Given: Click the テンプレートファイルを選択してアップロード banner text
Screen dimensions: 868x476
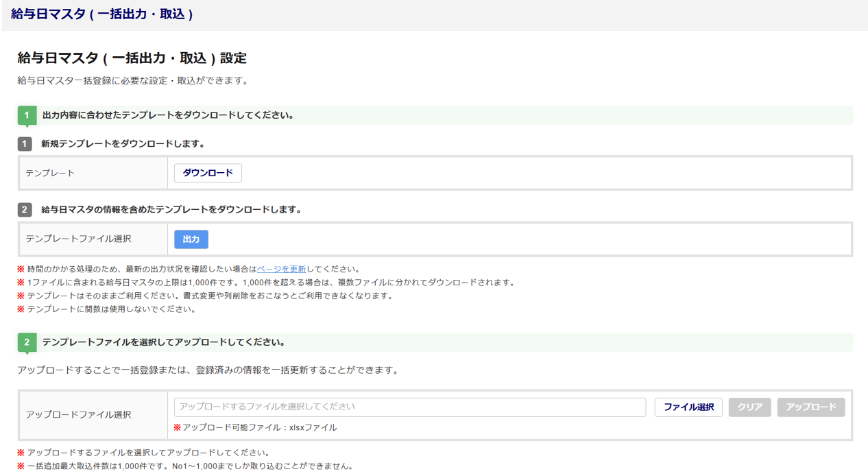Looking at the screenshot, I should [163, 342].
